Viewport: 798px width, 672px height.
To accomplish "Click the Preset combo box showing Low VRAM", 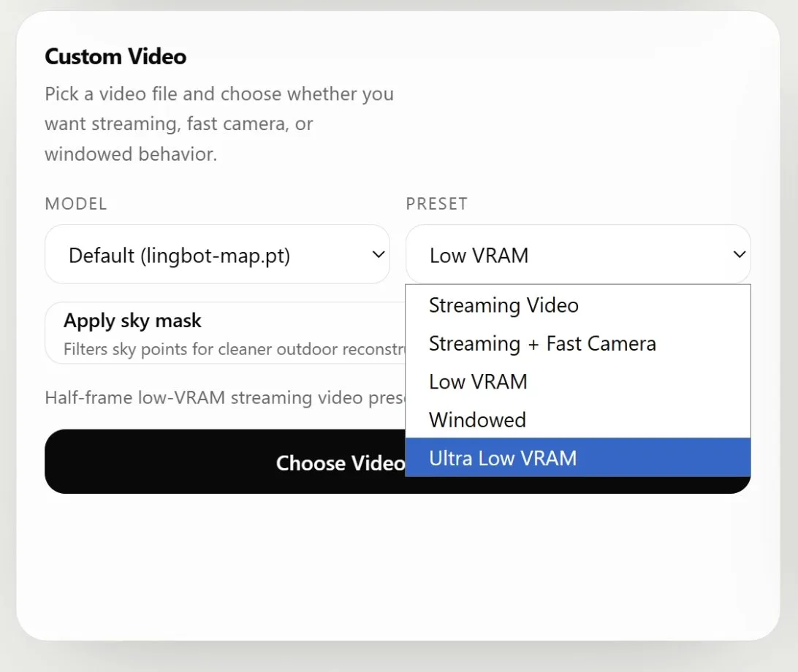I will (x=577, y=254).
